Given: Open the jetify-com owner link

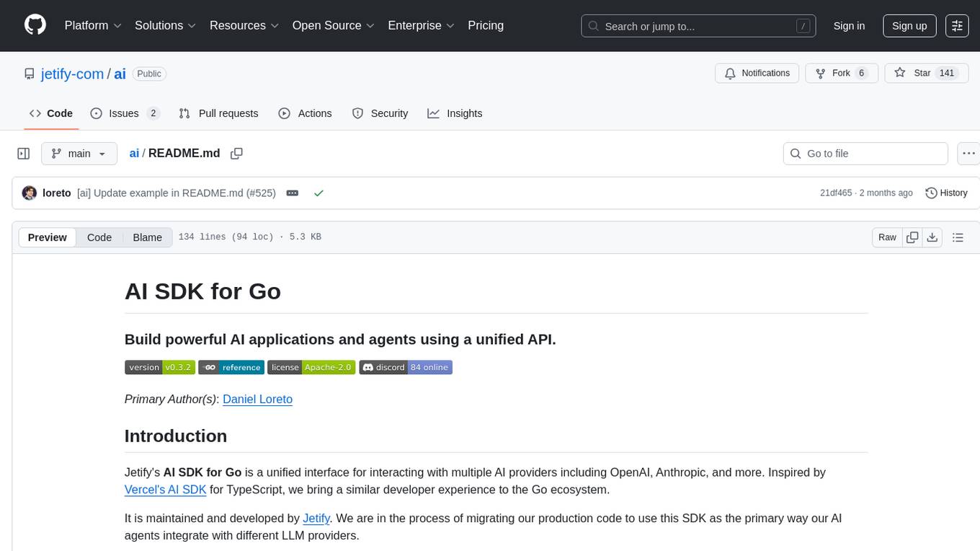Looking at the screenshot, I should click(x=71, y=74).
